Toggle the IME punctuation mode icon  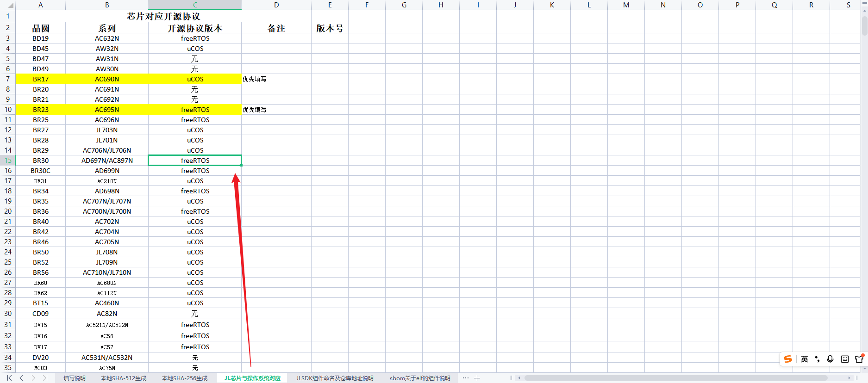(x=818, y=359)
